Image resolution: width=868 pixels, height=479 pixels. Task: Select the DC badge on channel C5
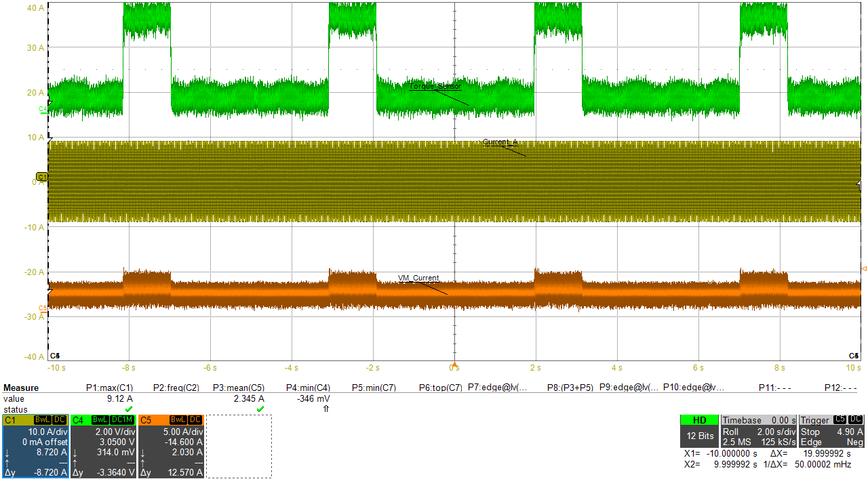pos(195,420)
